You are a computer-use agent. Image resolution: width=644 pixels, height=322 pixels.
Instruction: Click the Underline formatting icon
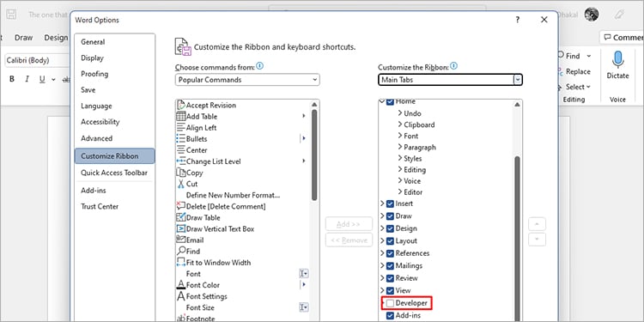click(x=42, y=79)
